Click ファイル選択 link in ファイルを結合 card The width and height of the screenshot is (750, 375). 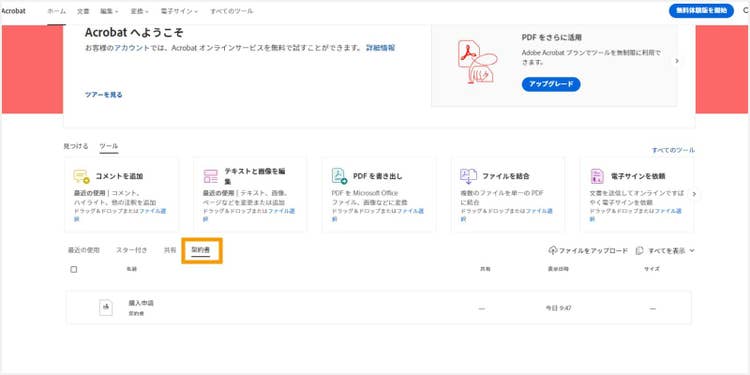click(540, 211)
